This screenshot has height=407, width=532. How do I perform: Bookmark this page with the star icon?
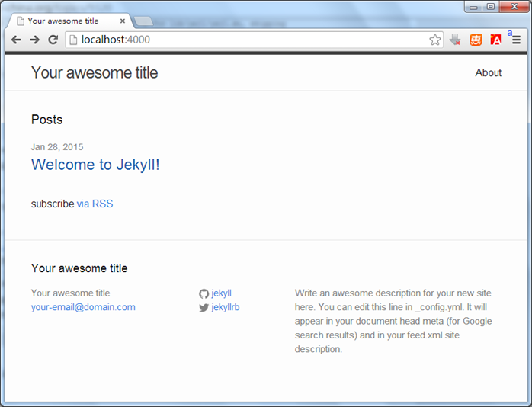pos(434,40)
